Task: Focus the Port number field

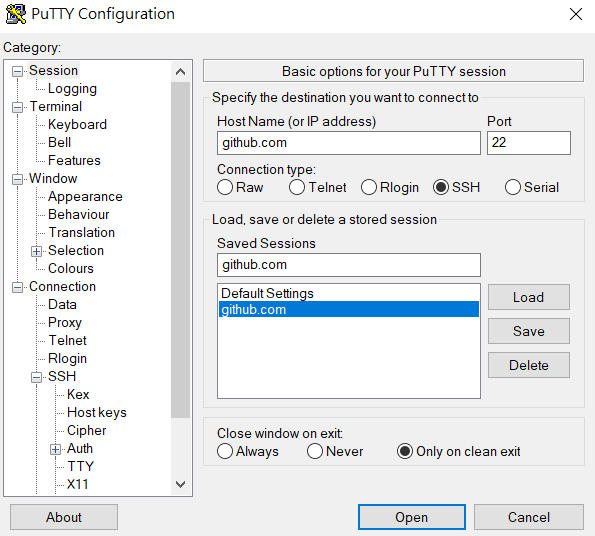Action: pos(529,143)
